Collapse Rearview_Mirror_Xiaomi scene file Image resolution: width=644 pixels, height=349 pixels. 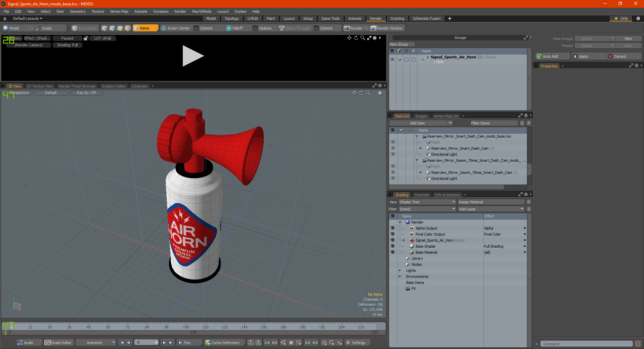pyautogui.click(x=417, y=160)
